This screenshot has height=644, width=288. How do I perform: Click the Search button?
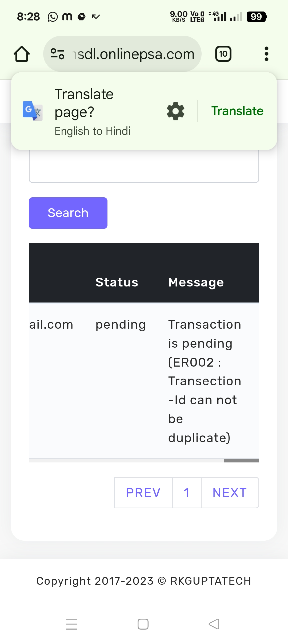point(68,213)
